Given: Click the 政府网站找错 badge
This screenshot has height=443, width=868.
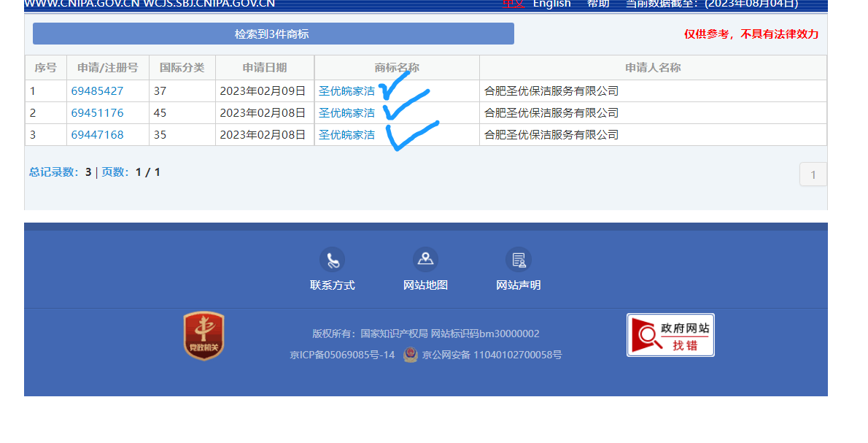Looking at the screenshot, I should click(x=670, y=335).
